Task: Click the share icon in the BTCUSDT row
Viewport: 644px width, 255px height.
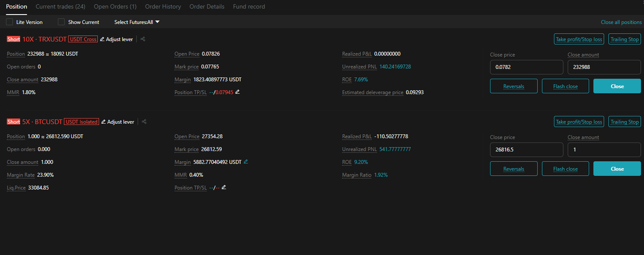Action: [x=144, y=122]
